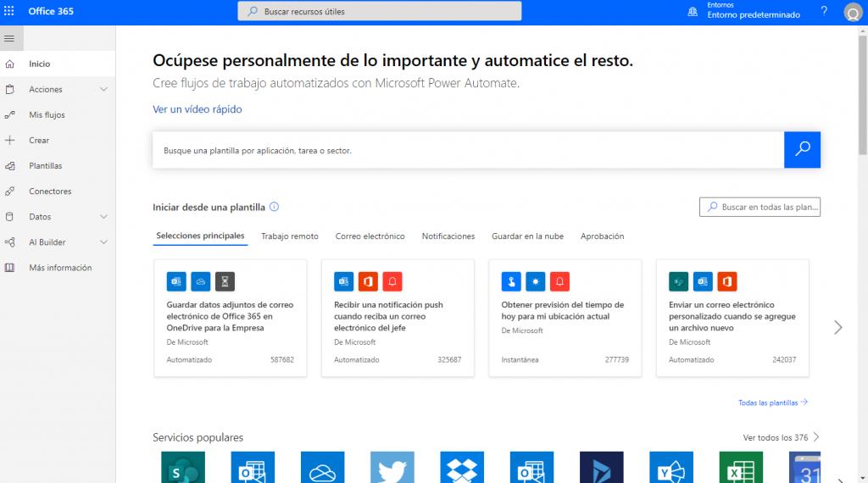868x483 pixels.
Task: Show next templates with right arrow
Action: (838, 328)
